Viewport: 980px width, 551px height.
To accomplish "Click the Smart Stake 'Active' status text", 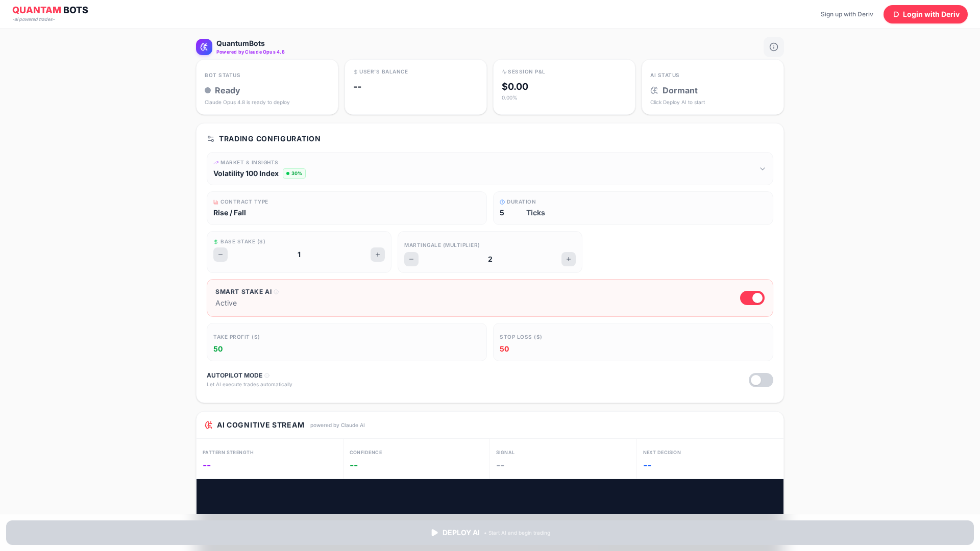I will (226, 303).
